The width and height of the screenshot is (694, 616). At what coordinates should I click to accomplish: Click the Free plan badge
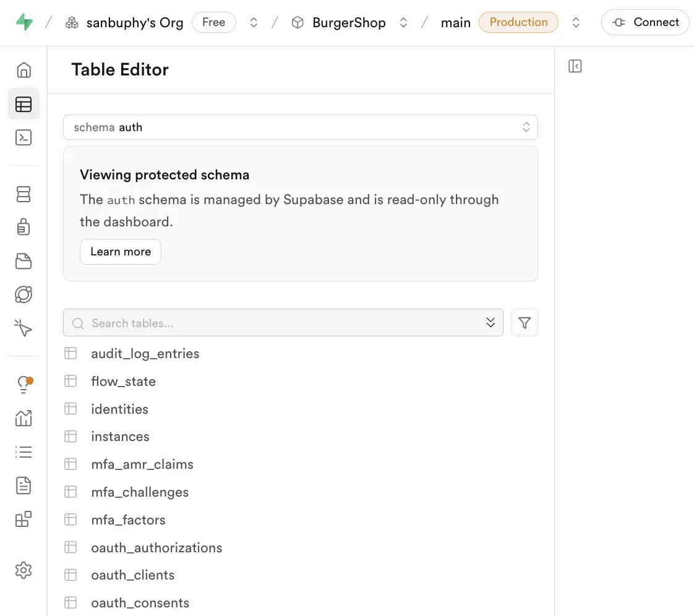[x=214, y=22]
